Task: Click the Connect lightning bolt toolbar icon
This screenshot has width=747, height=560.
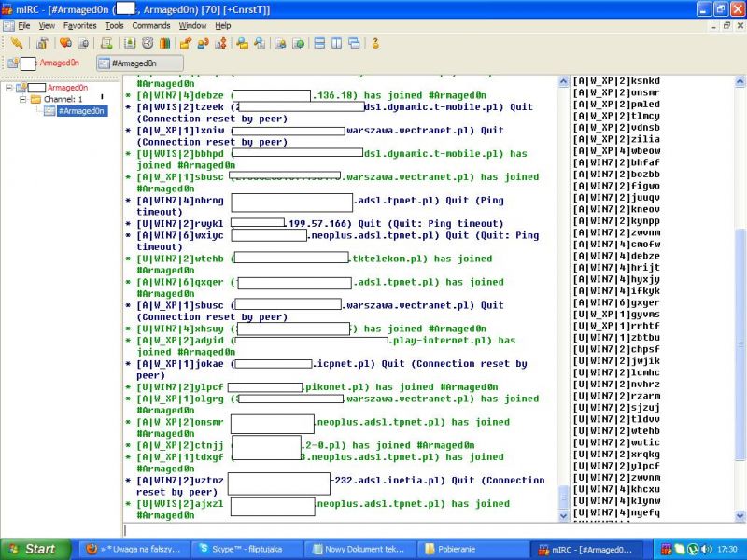Action: coord(17,44)
